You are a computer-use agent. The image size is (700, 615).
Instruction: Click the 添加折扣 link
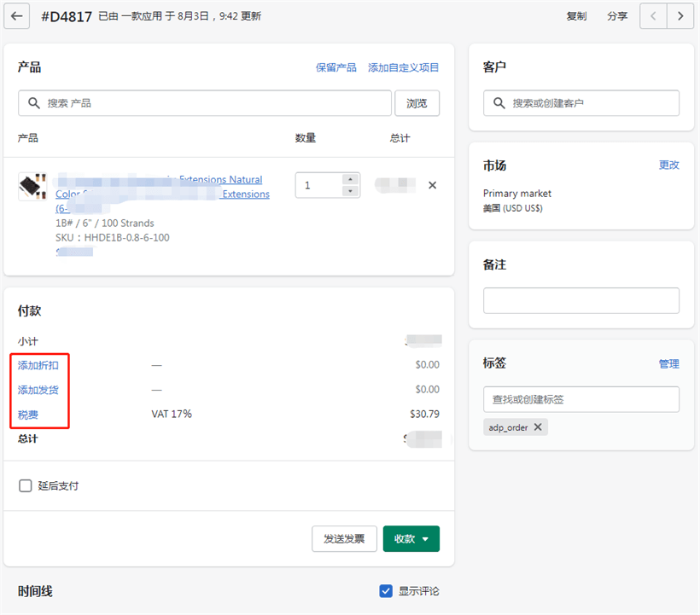[38, 365]
